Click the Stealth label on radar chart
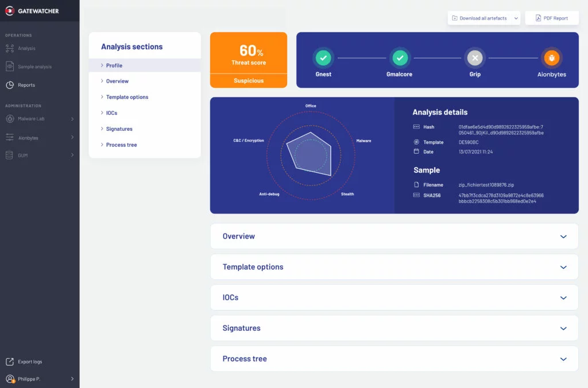Viewport: 588px width, 388px height. point(347,194)
